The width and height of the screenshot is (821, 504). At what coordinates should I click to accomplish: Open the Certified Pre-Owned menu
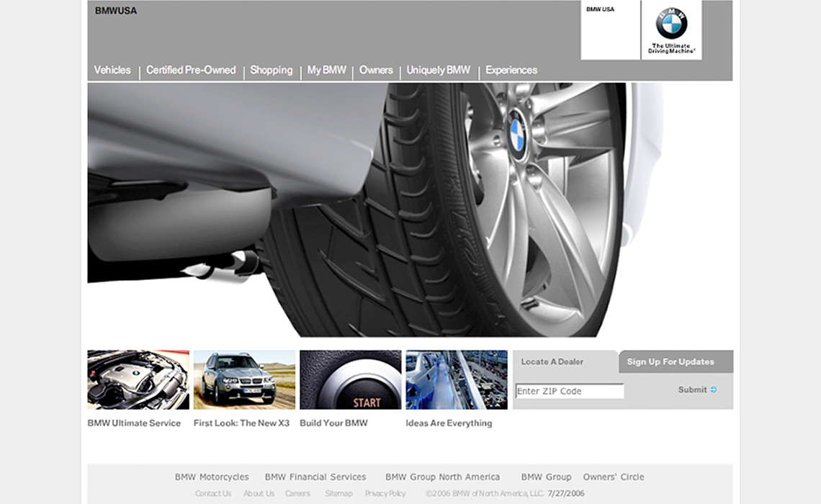191,70
